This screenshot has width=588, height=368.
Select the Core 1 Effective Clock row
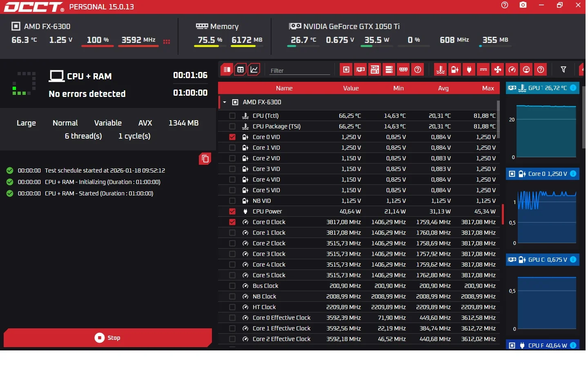pos(359,328)
